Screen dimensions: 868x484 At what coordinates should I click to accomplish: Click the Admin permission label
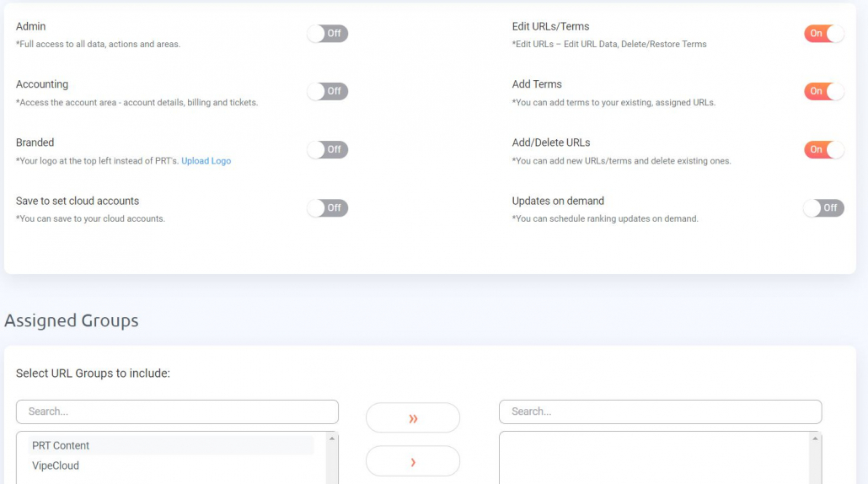tap(31, 27)
